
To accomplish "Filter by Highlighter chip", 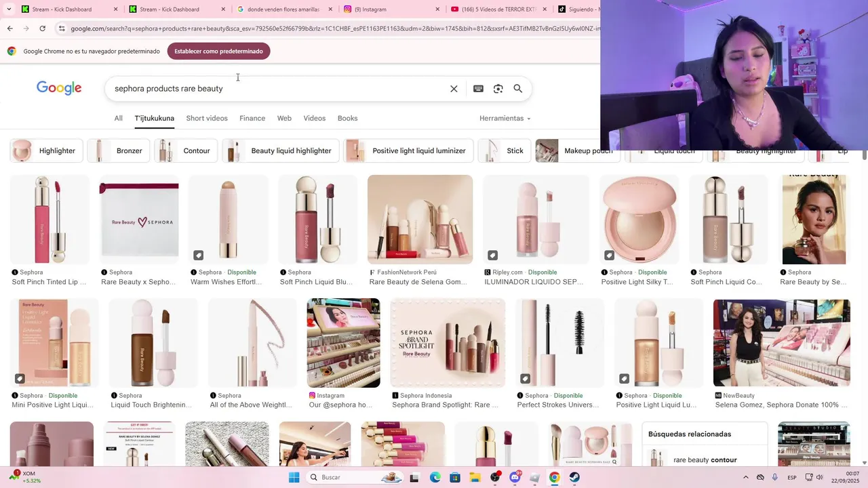I will click(47, 150).
